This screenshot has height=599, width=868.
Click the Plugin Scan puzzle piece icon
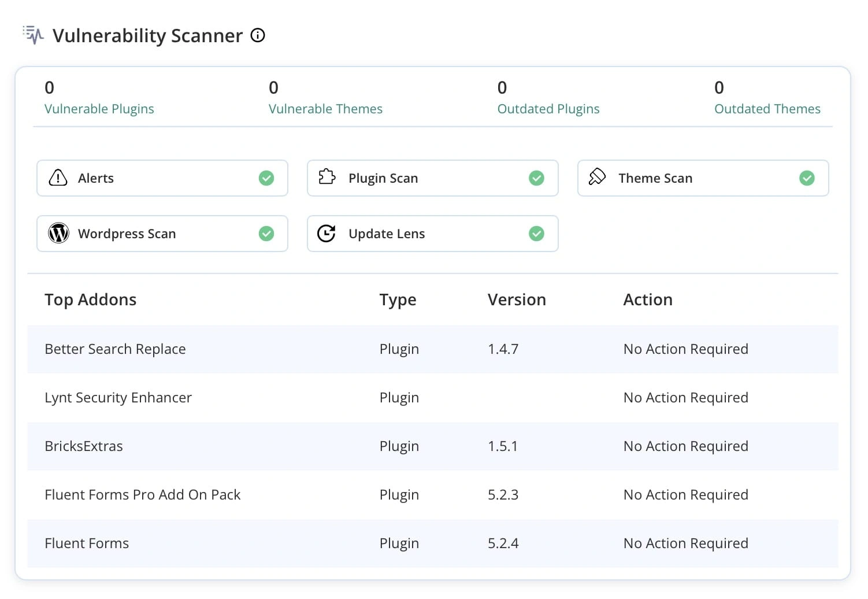click(x=327, y=177)
